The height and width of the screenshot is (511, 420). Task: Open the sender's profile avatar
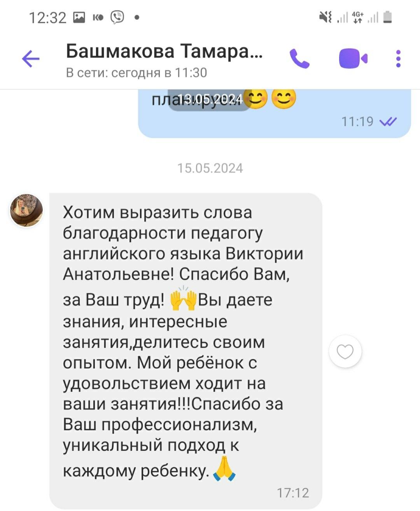pyautogui.click(x=26, y=210)
